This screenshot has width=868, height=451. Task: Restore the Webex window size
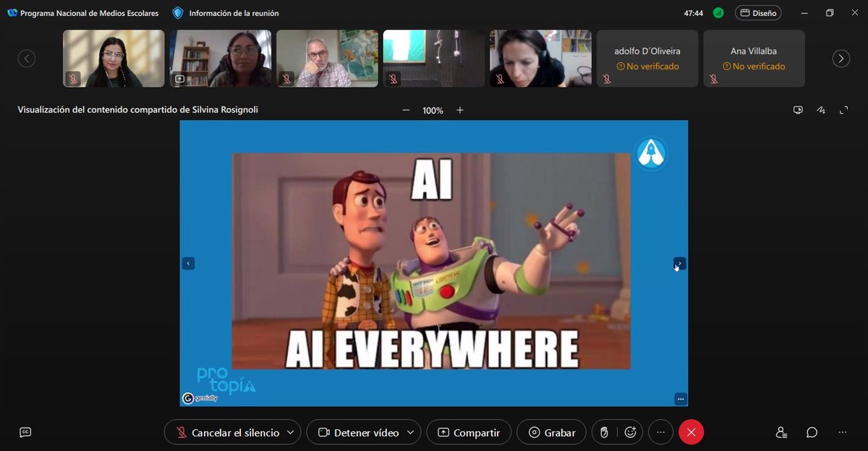[830, 13]
